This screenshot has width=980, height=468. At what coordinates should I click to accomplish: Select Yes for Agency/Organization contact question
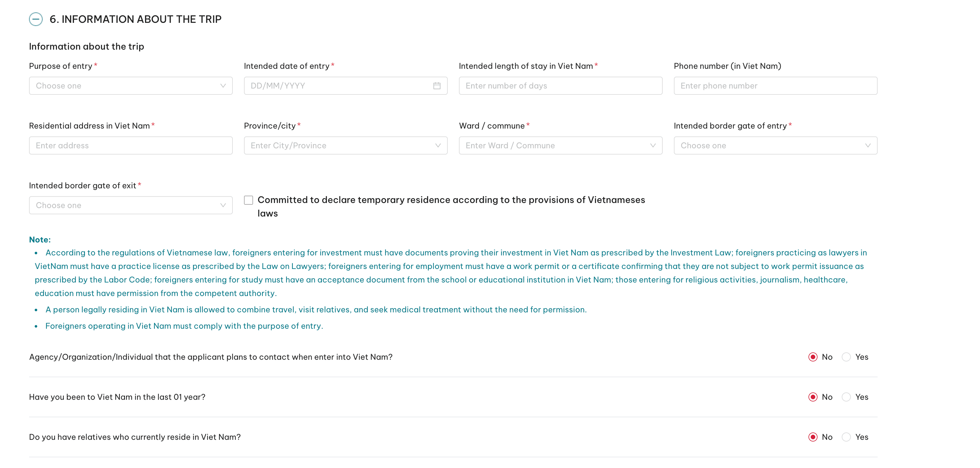(846, 357)
